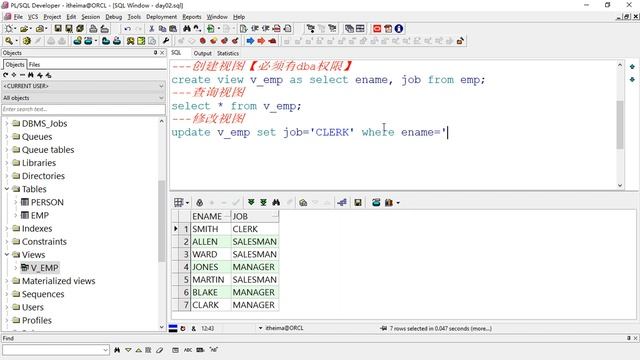
Task: Click Fetch last page green arrow icon
Action: [264, 202]
